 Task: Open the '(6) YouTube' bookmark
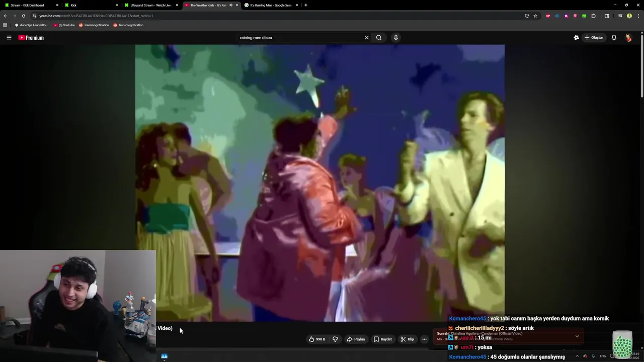tap(64, 25)
